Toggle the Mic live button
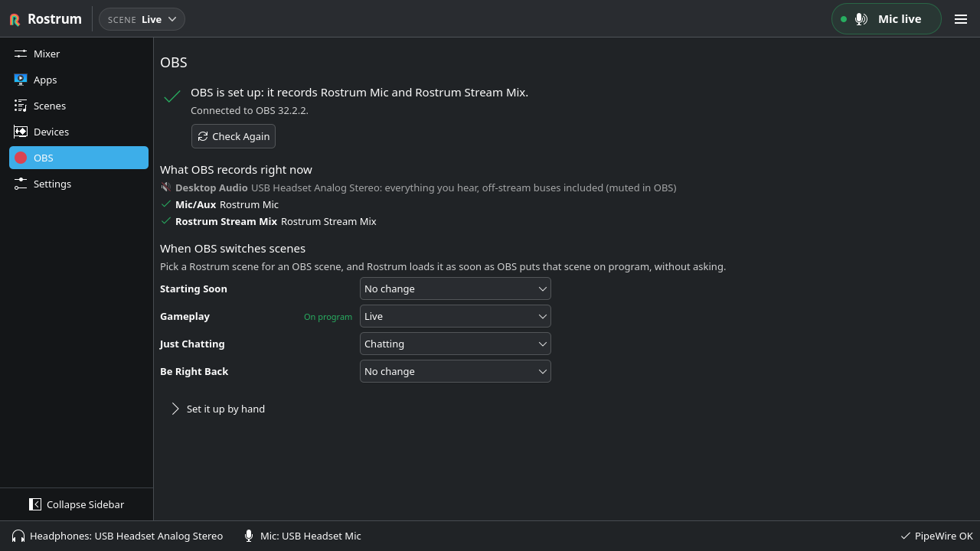Screen dimensions: 980x551 pos(887,19)
